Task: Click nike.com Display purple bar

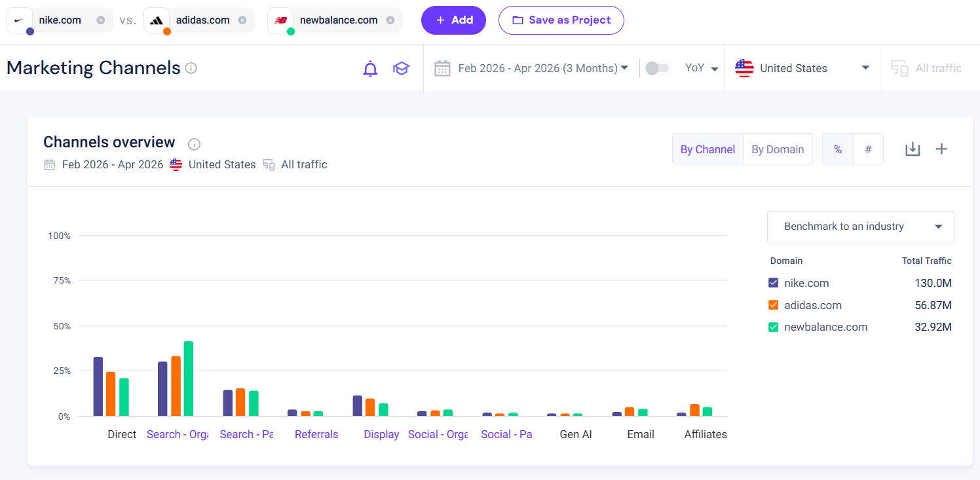Action: click(x=358, y=405)
